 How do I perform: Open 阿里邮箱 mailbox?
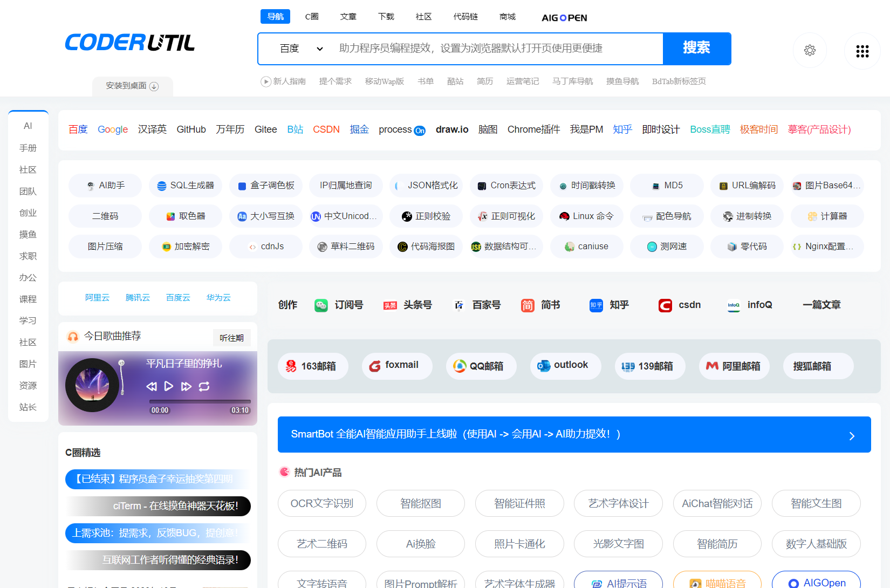coord(734,366)
